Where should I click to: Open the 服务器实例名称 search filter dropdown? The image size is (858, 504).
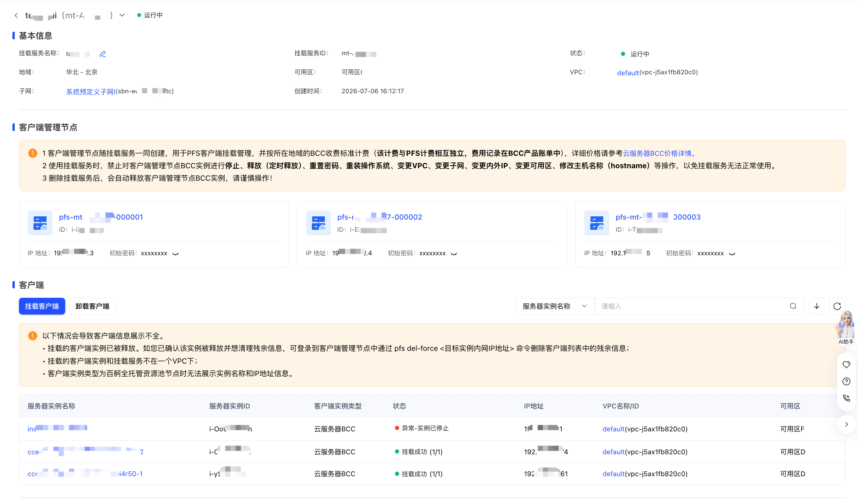point(555,306)
